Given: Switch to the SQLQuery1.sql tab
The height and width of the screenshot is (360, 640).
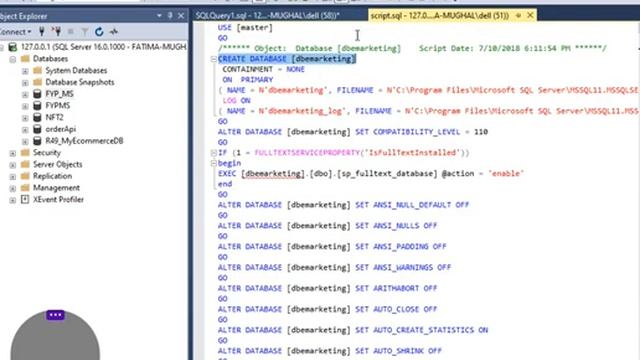Looking at the screenshot, I should point(267,16).
